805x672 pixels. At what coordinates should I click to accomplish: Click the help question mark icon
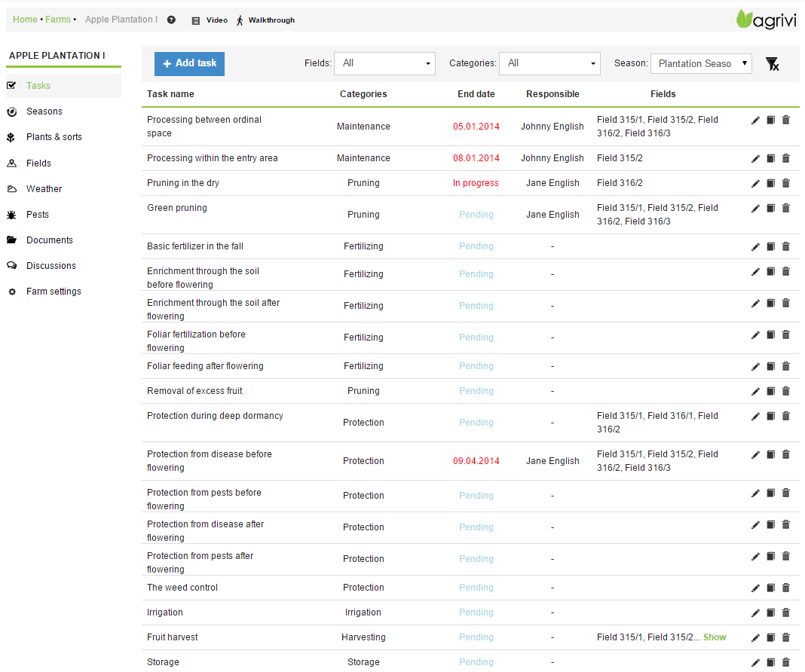(x=171, y=20)
